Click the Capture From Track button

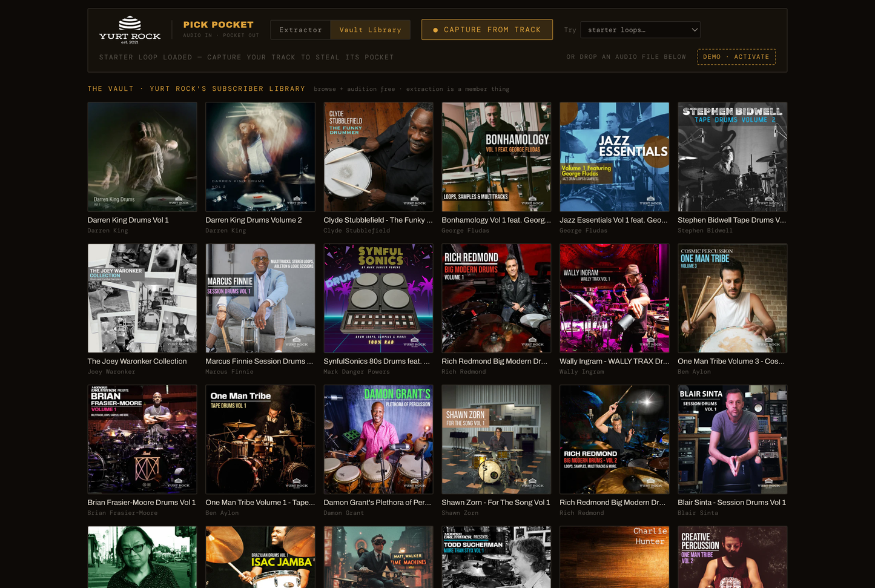[487, 30]
